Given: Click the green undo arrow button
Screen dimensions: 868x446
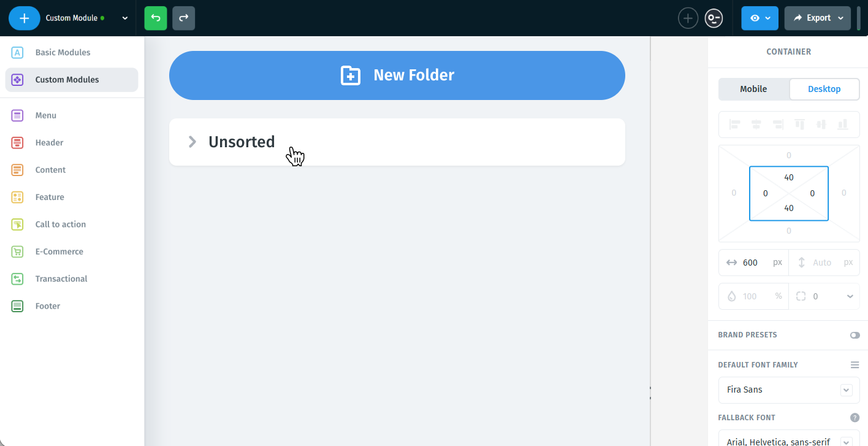Looking at the screenshot, I should tap(156, 18).
